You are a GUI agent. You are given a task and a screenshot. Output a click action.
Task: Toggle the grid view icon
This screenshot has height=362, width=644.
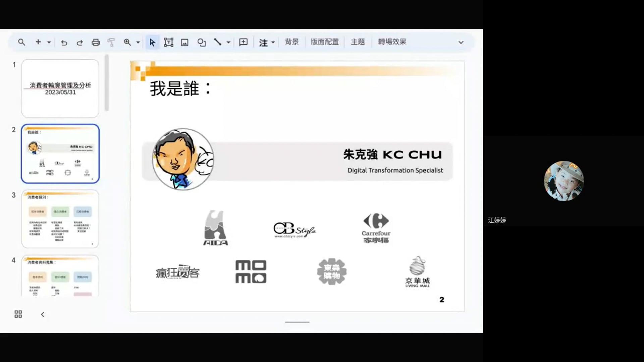(x=18, y=314)
